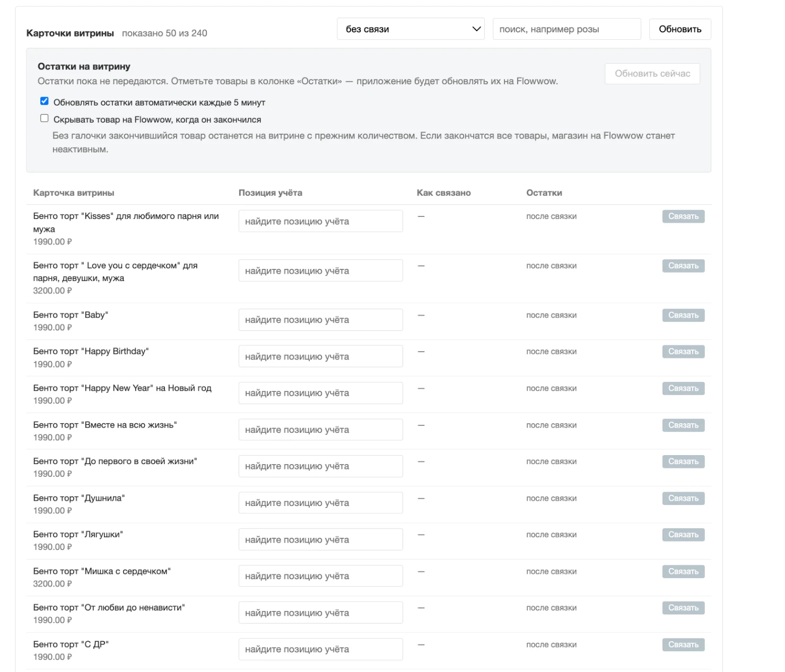The height and width of the screenshot is (672, 785).
Task: Enable 'Скрывать товар на Flowwow' checkbox
Action: click(45, 118)
